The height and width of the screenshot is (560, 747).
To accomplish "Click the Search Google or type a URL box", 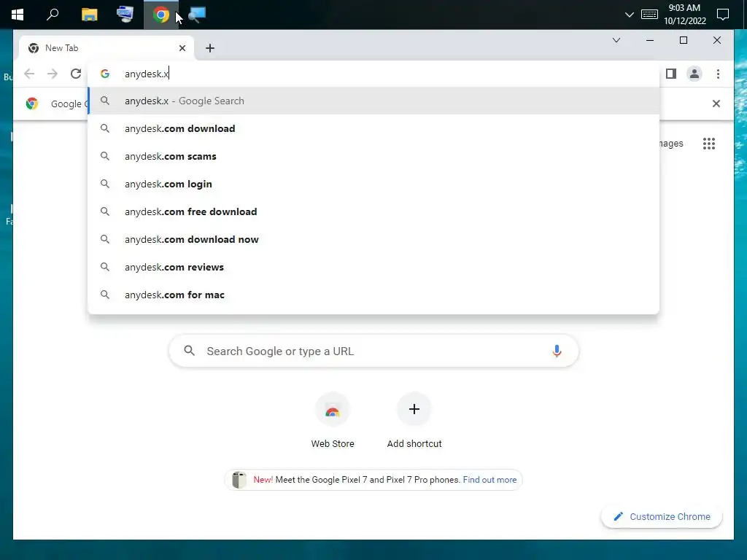I will coord(374,351).
